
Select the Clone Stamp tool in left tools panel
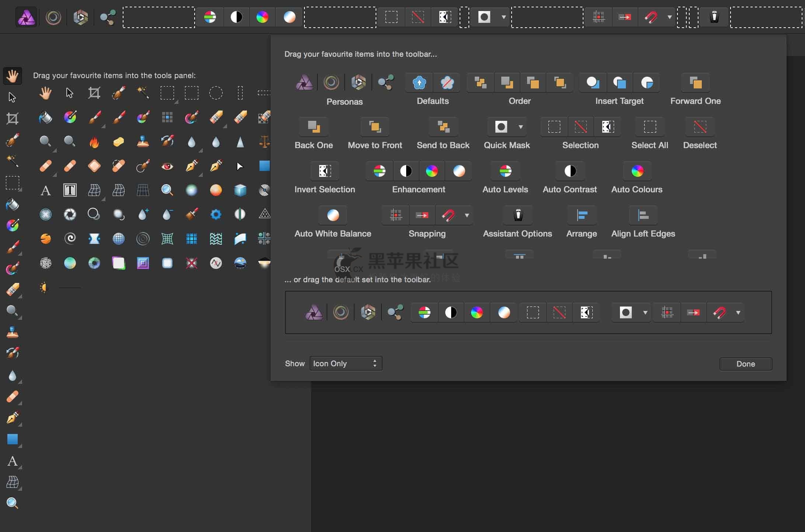pos(12,332)
